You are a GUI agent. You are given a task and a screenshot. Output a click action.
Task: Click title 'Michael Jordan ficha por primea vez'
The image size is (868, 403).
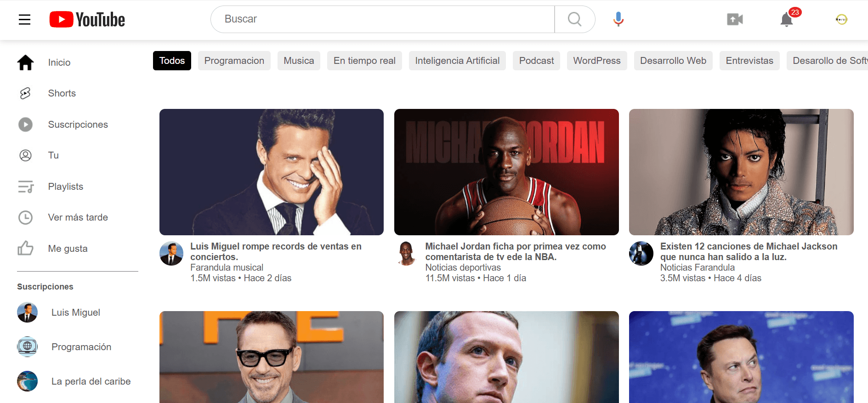click(516, 251)
